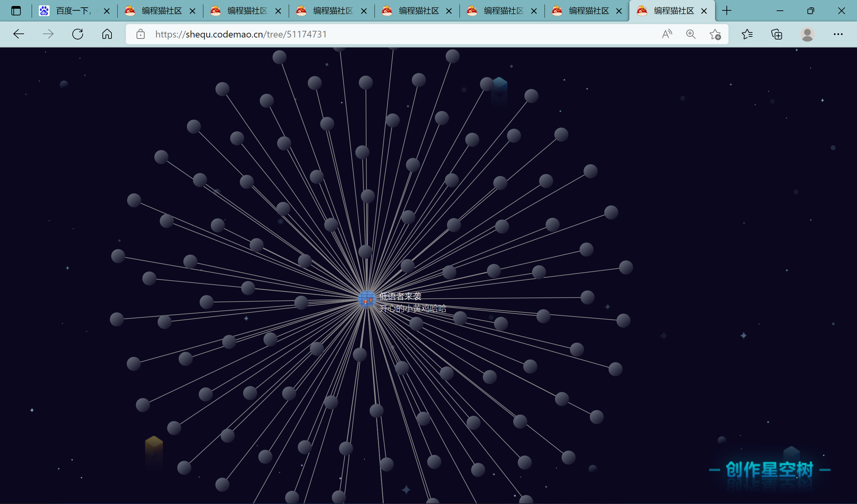Start Read Aloud for this page
This screenshot has height=504, width=857.
(x=667, y=34)
